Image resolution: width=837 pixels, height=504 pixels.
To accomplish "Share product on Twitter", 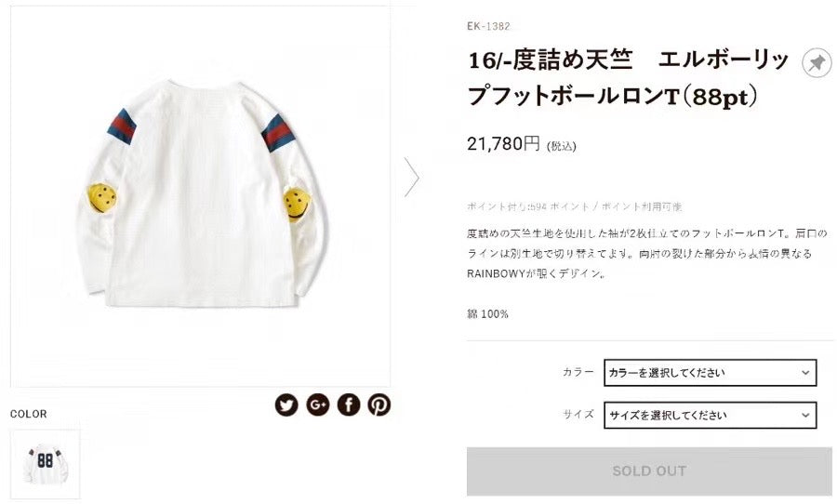I will tap(286, 405).
